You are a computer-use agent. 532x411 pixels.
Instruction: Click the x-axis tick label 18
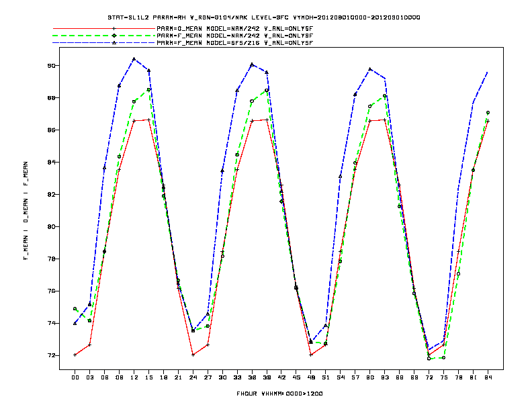pos(163,377)
